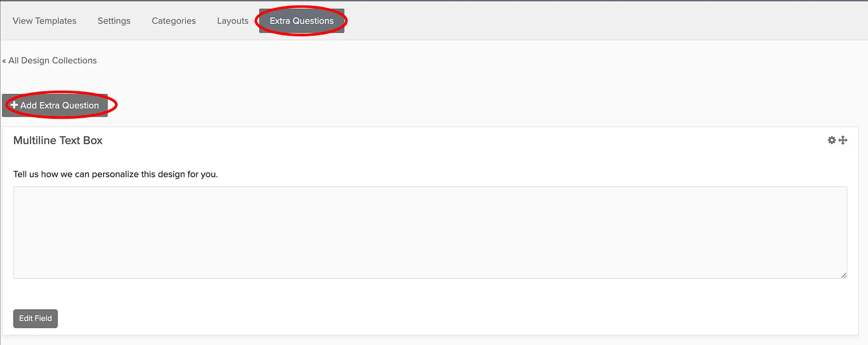
Task: Click the « back arrow before All Design Collections
Action: (x=4, y=61)
